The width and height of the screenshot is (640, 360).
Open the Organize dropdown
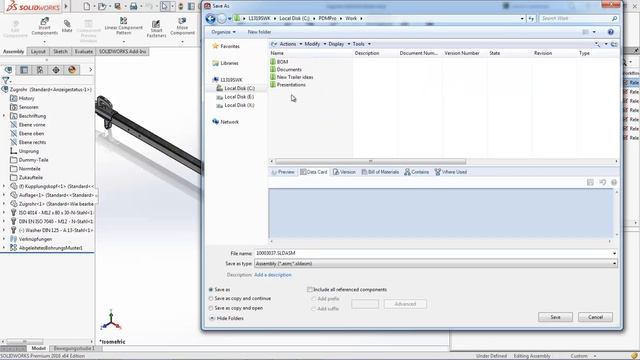point(223,32)
